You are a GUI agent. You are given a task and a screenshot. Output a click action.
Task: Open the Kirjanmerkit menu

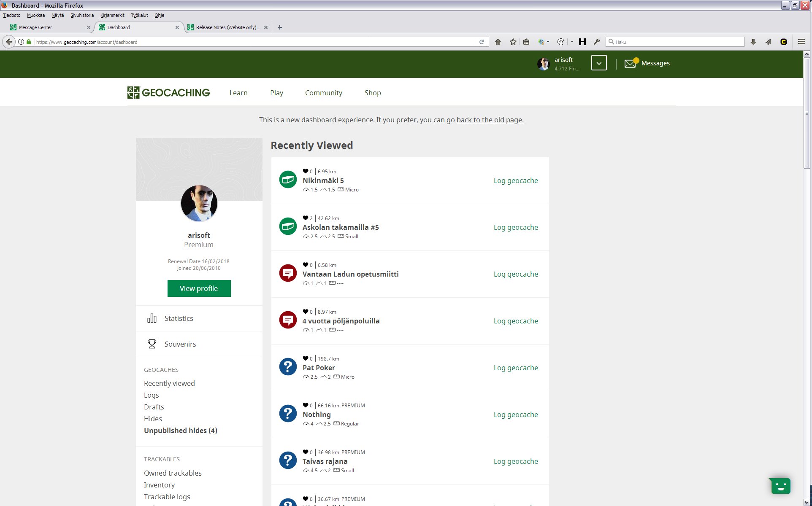pyautogui.click(x=112, y=15)
